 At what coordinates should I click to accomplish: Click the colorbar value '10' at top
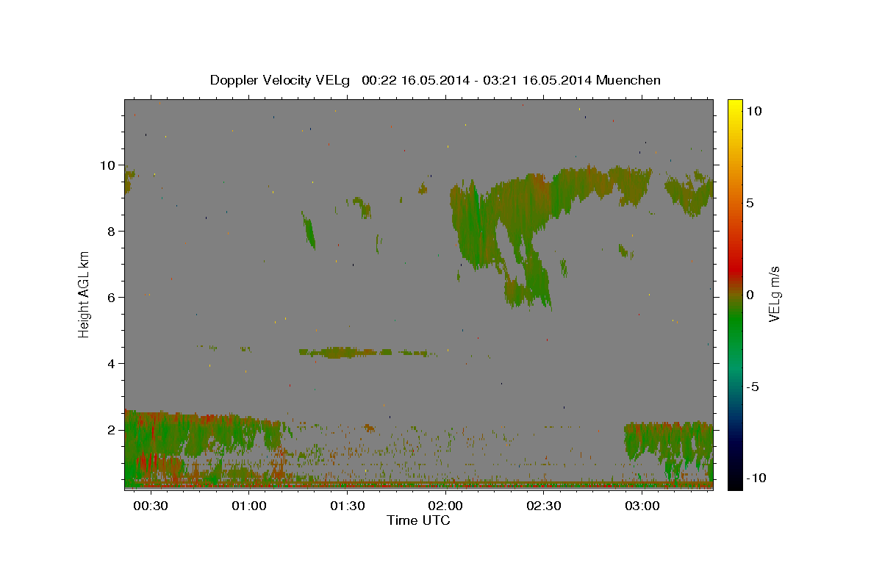754,111
